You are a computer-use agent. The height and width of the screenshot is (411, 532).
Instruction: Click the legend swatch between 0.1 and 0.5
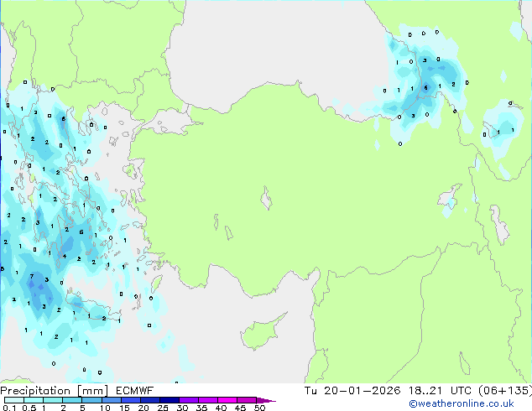click(14, 400)
